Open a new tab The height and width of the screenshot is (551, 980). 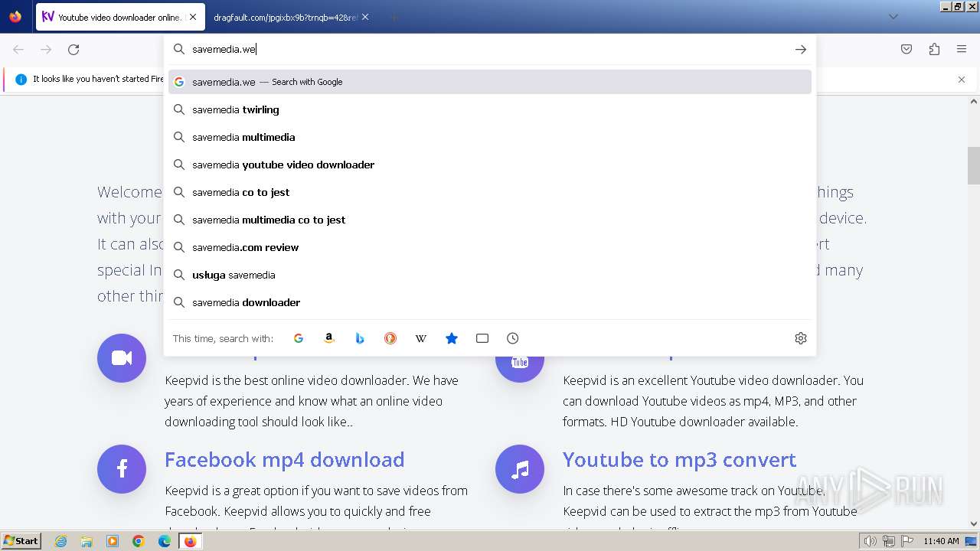[394, 17]
